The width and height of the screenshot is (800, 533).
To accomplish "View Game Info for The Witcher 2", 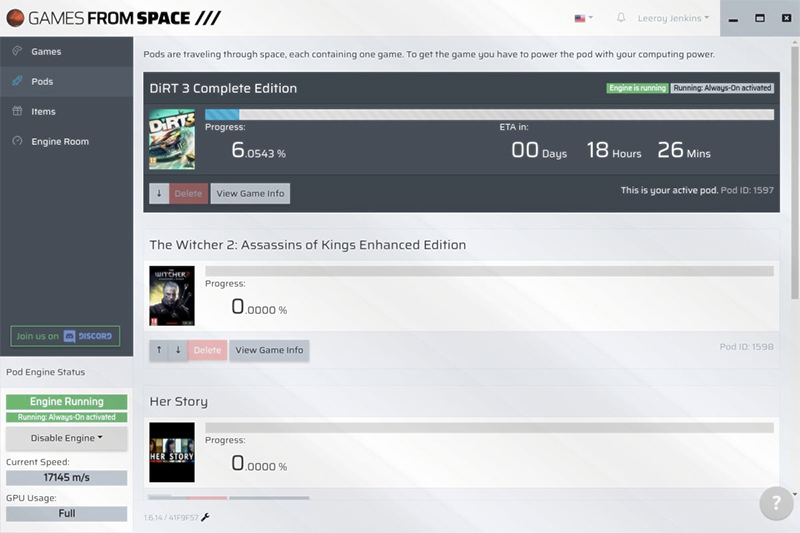I will [269, 350].
